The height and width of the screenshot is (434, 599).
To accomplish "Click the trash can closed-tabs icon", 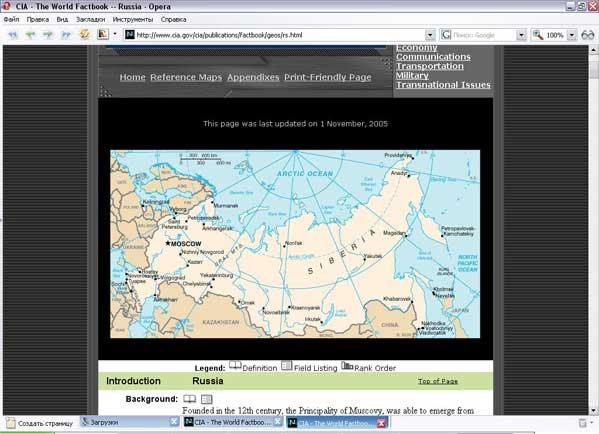I will (583, 423).
